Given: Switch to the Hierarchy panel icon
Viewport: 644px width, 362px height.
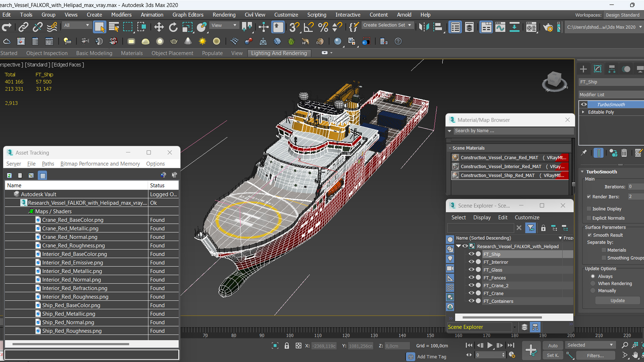Looking at the screenshot, I should (612, 69).
